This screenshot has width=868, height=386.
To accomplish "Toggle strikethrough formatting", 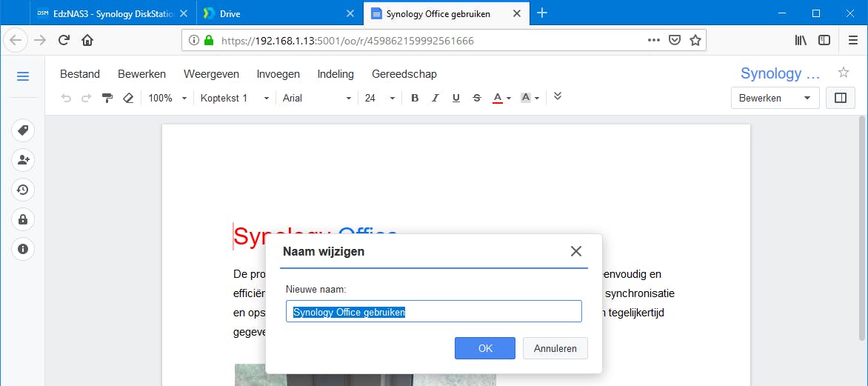I will point(477,98).
